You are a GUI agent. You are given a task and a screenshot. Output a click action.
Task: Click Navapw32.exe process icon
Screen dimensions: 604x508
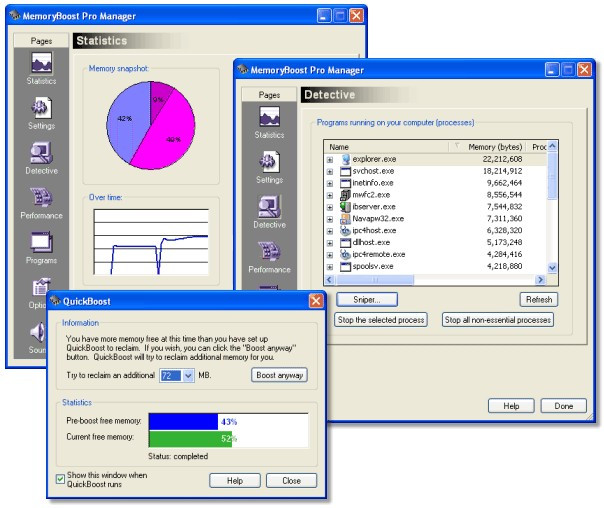(346, 219)
